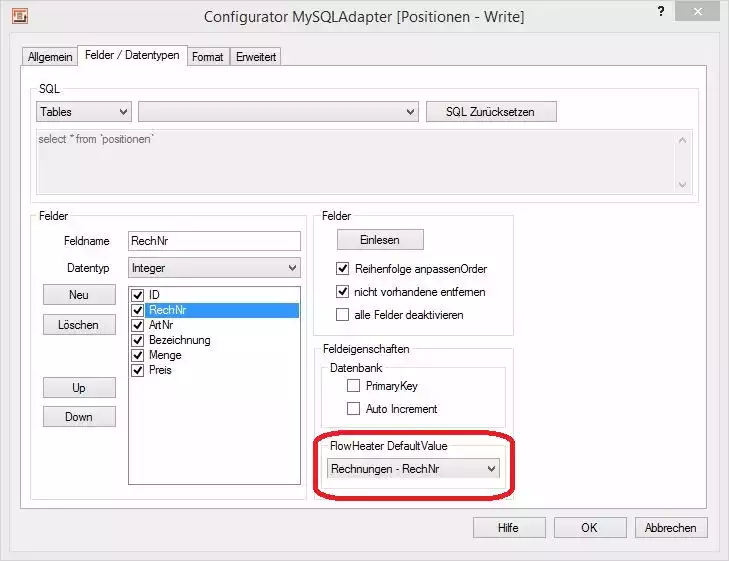729x561 pixels.
Task: Click into the Feldname input field
Action: pos(214,241)
